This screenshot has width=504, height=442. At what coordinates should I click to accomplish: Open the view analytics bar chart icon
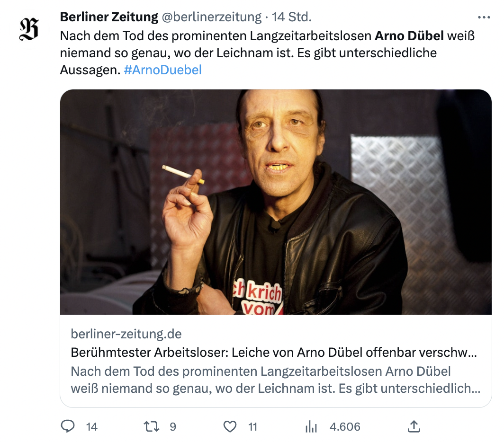(311, 426)
